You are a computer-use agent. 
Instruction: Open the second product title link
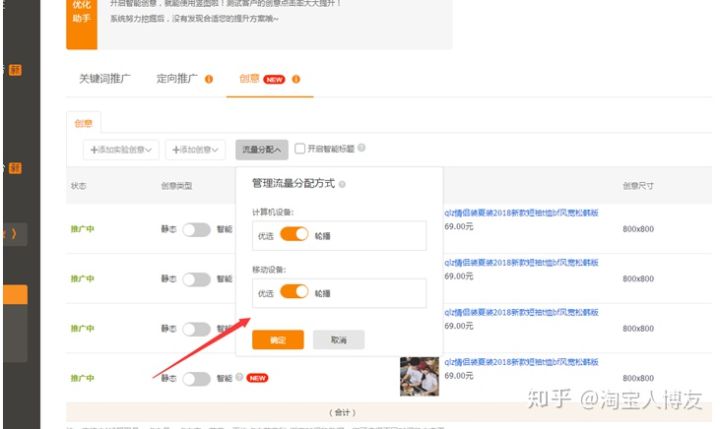(521, 263)
